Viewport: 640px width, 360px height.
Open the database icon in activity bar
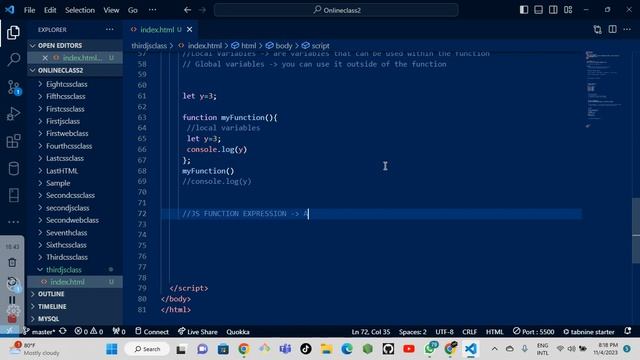pyautogui.click(x=13, y=168)
